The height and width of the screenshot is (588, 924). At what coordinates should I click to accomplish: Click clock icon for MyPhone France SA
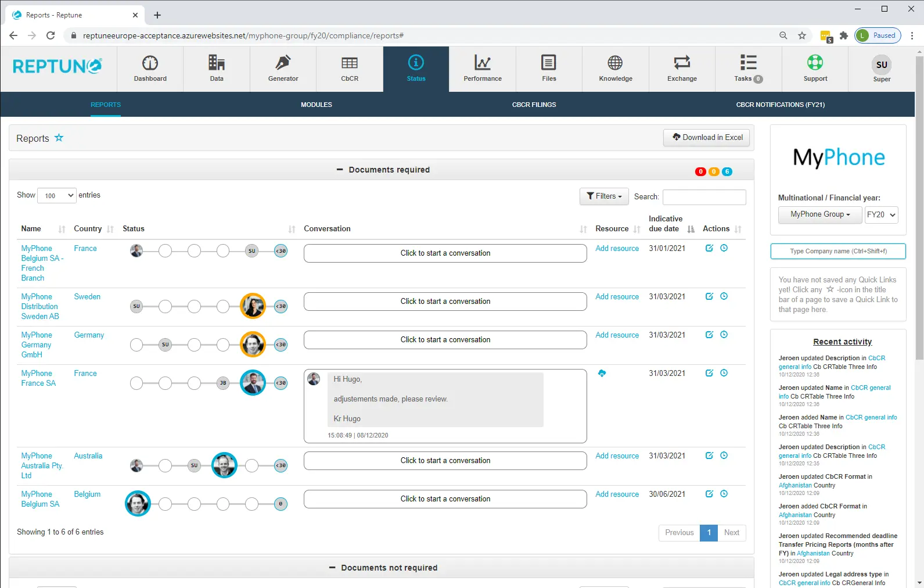click(724, 373)
